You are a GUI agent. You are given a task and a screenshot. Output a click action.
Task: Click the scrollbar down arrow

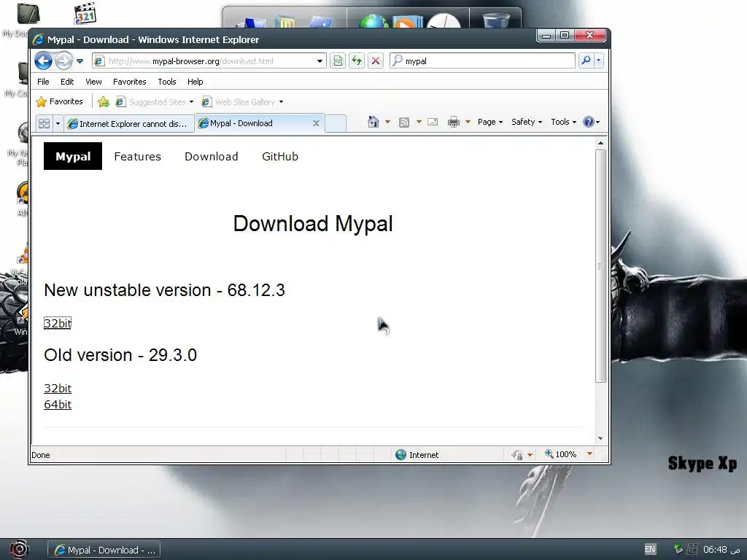(600, 438)
